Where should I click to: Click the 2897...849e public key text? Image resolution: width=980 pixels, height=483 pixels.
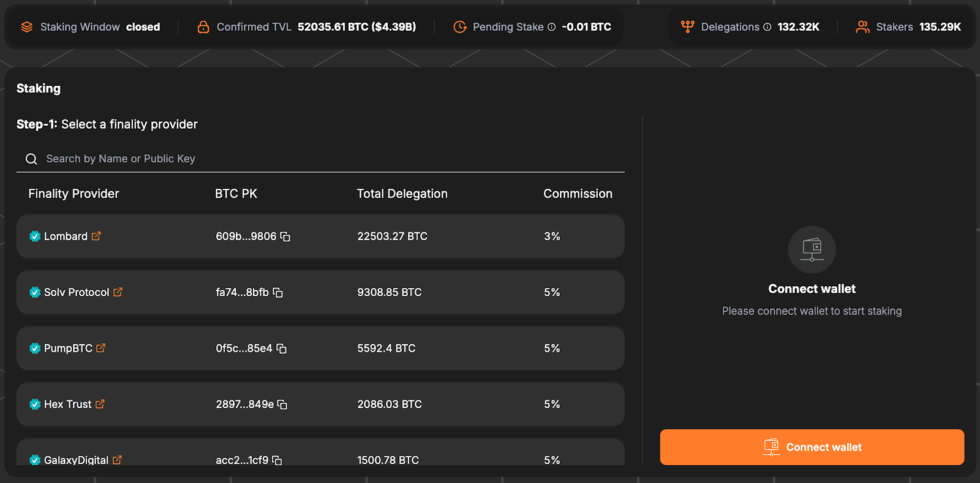[x=245, y=404]
